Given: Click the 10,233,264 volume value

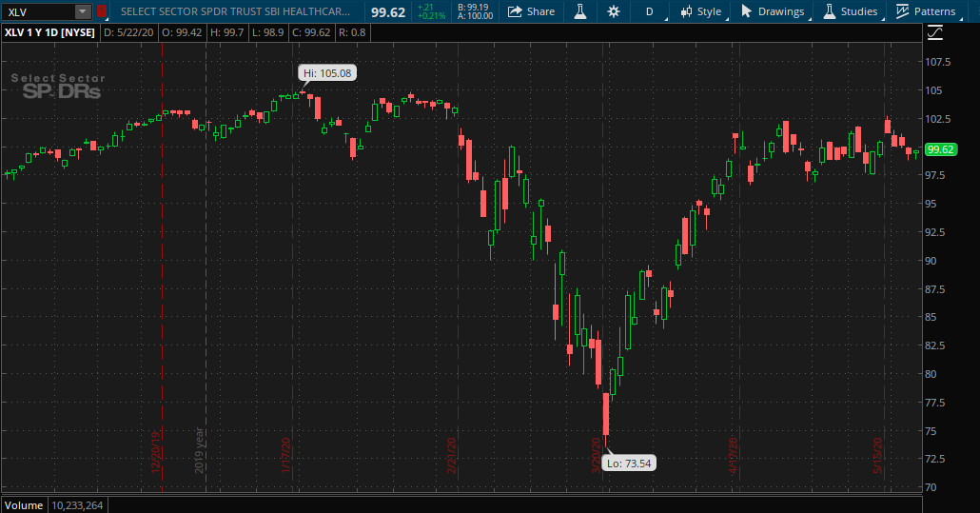Looking at the screenshot, I should click(x=77, y=504).
